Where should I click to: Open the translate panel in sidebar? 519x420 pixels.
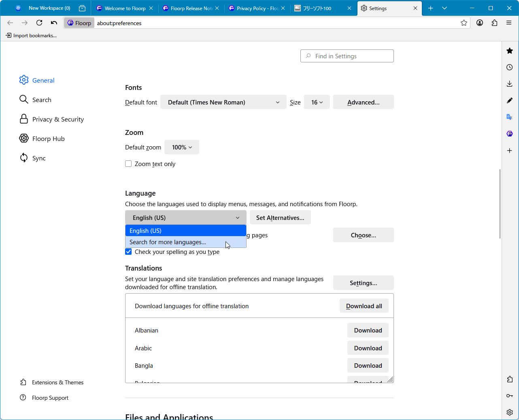pos(510,117)
